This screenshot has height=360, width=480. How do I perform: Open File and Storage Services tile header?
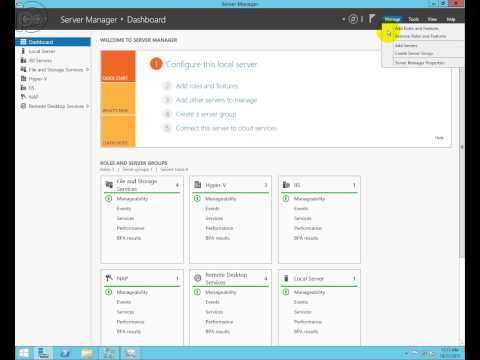[x=142, y=185]
